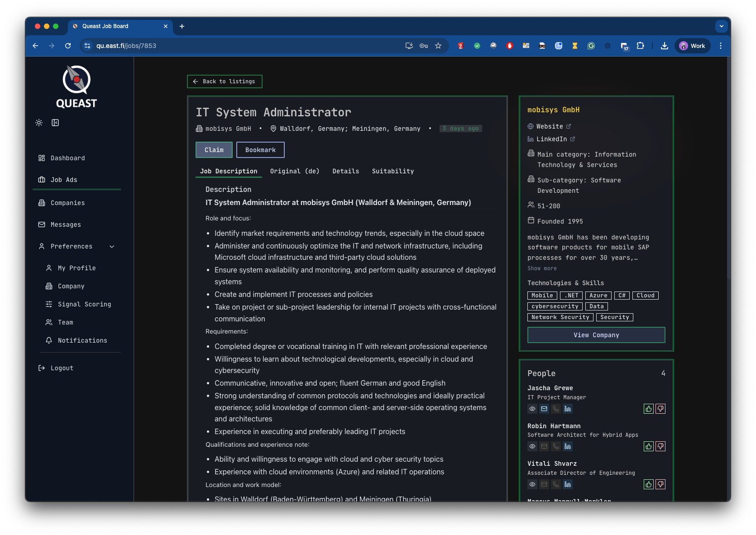Expand company description with Show more

point(542,268)
